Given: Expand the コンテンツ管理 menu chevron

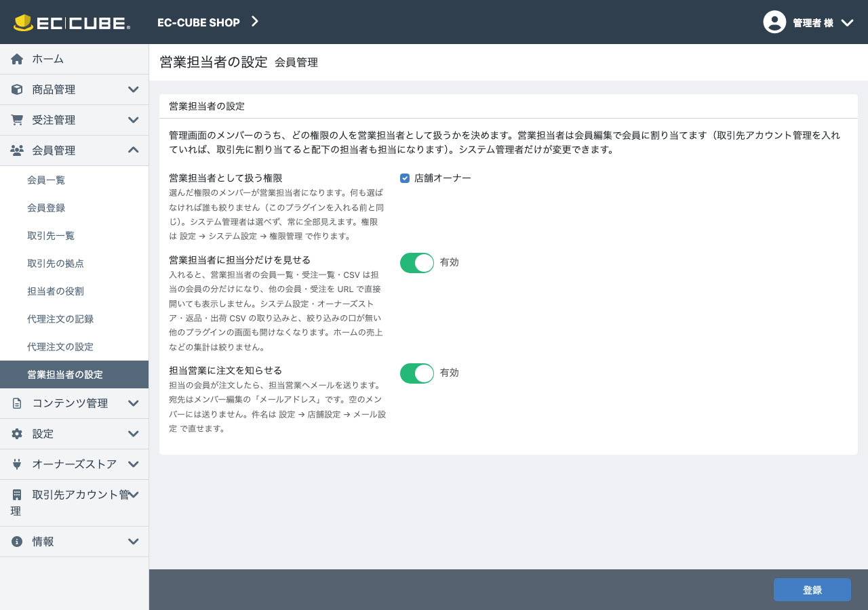Looking at the screenshot, I should pos(134,403).
